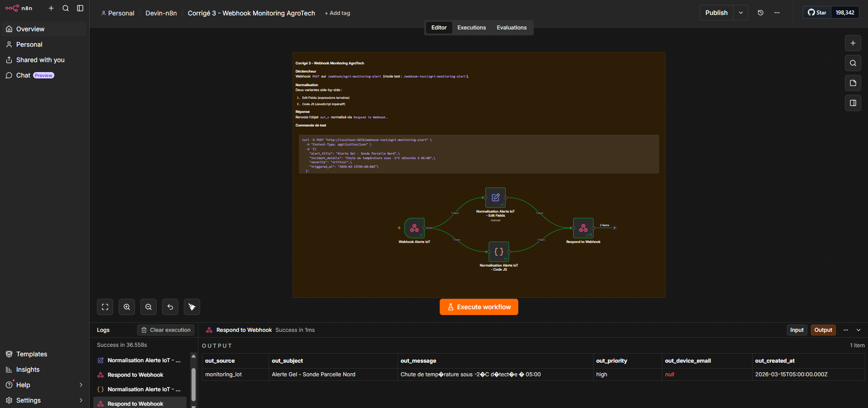The width and height of the screenshot is (868, 408).
Task: Add a node with the canvas plus button
Action: click(x=853, y=43)
